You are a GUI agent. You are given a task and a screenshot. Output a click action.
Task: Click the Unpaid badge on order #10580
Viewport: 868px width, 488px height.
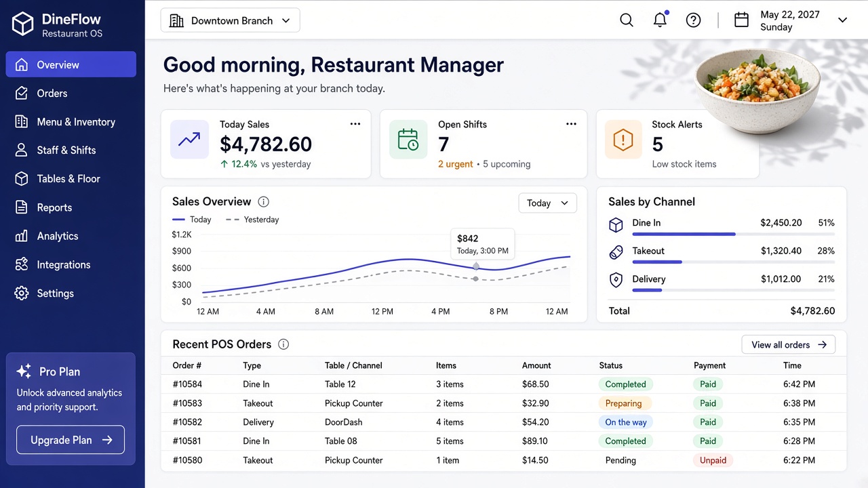pyautogui.click(x=713, y=460)
